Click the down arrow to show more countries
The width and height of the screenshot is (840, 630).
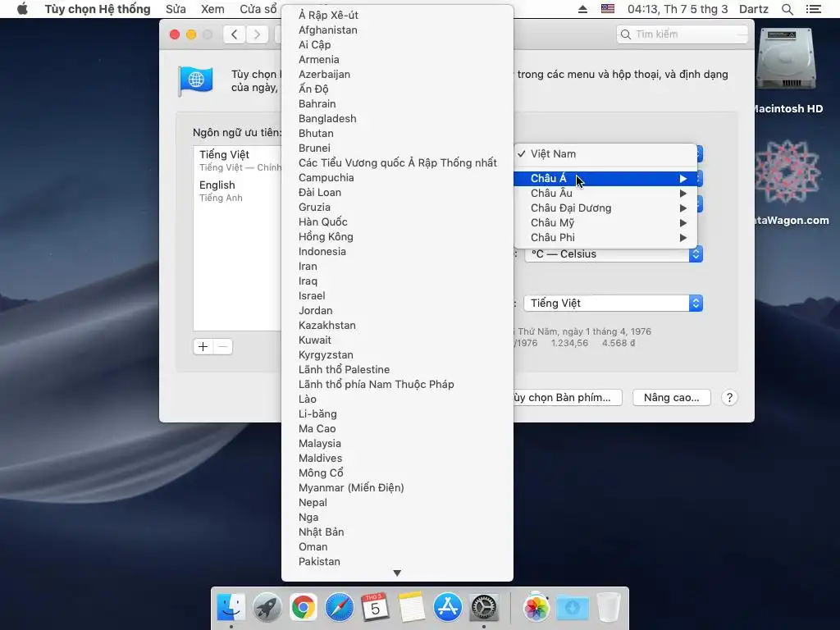[x=397, y=573]
